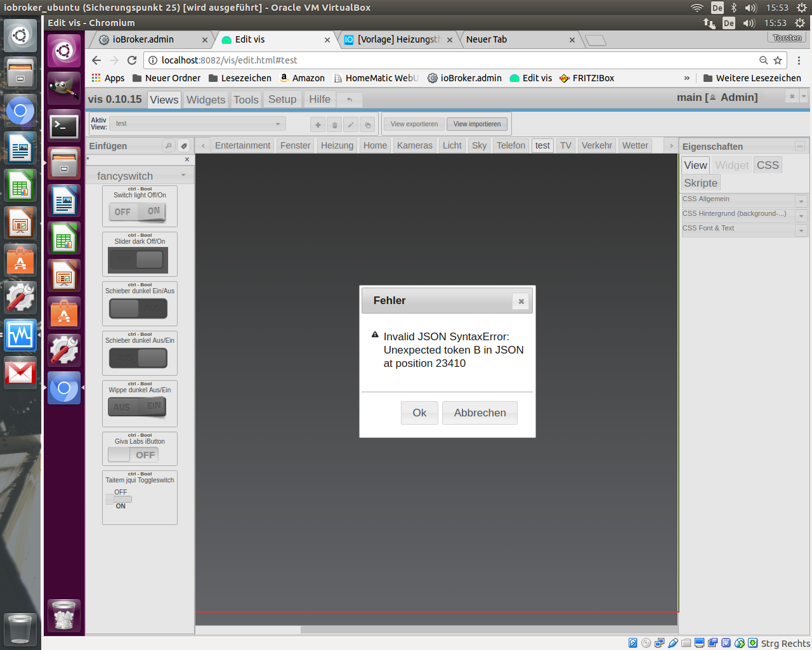Bookmark this page with the star icon
Screen dimensions: 812x650
(778, 60)
